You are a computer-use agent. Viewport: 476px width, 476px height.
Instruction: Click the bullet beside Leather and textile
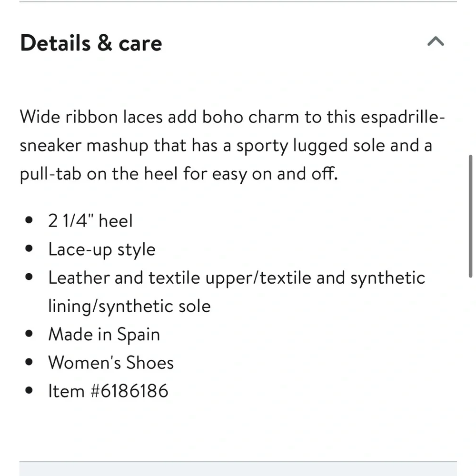[x=30, y=278]
